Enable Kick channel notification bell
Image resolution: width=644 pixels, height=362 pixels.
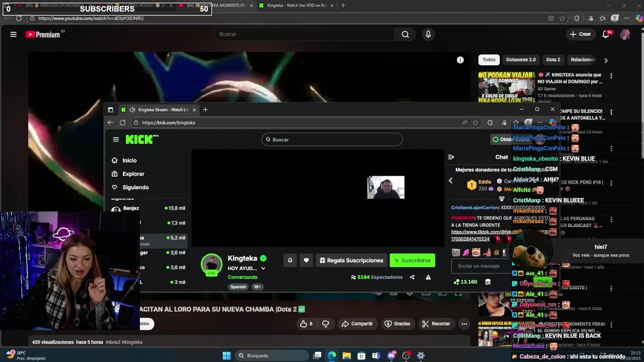pos(290,260)
